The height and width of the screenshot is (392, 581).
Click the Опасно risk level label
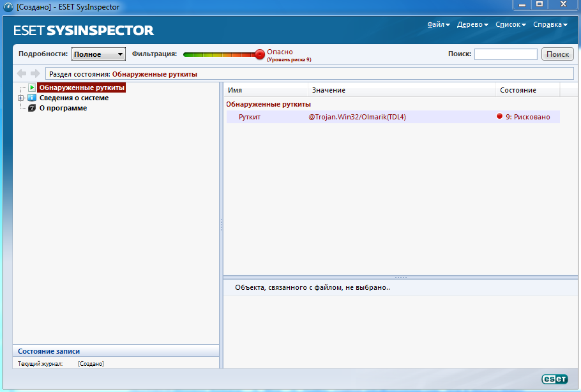[280, 52]
